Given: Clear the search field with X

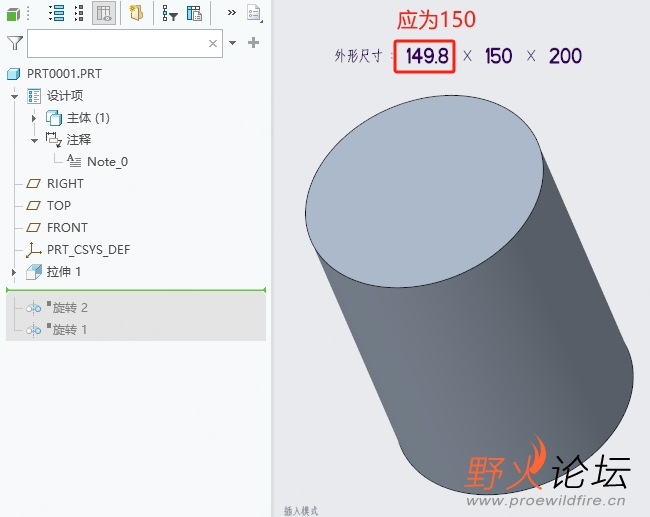Looking at the screenshot, I should [x=213, y=43].
